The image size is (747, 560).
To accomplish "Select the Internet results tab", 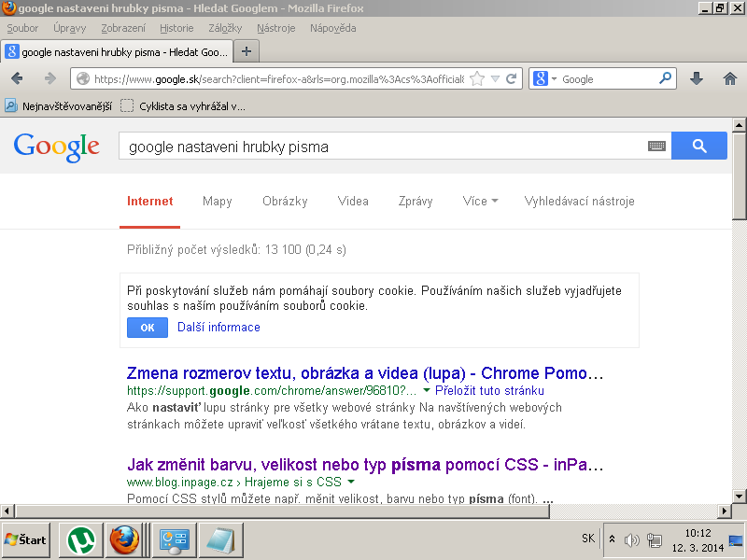I will point(150,201).
